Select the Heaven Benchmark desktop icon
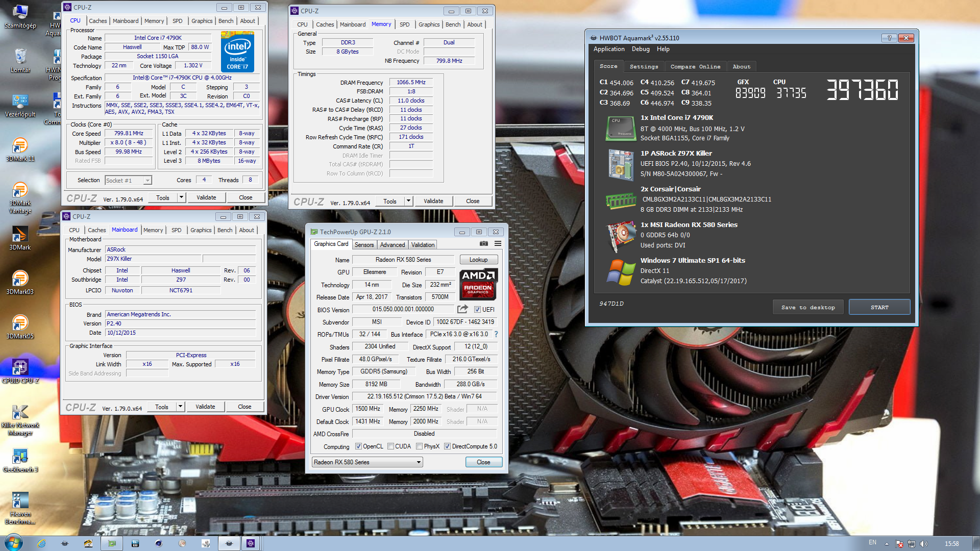 coord(20,508)
